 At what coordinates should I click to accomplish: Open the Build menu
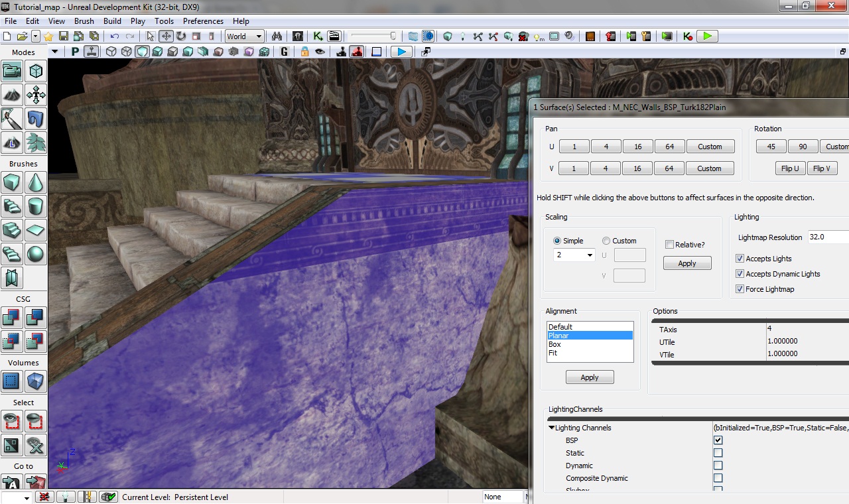tap(112, 21)
